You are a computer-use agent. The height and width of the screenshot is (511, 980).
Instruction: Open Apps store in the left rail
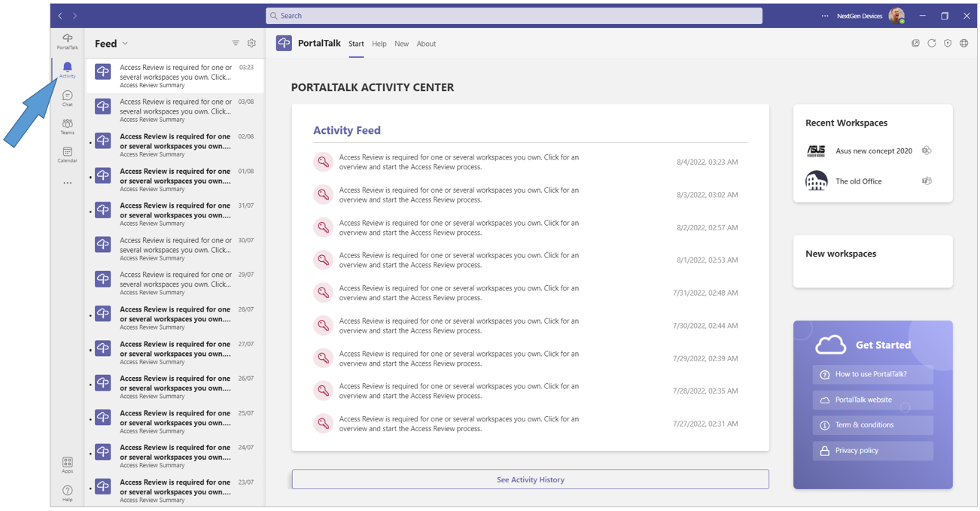pyautogui.click(x=67, y=465)
